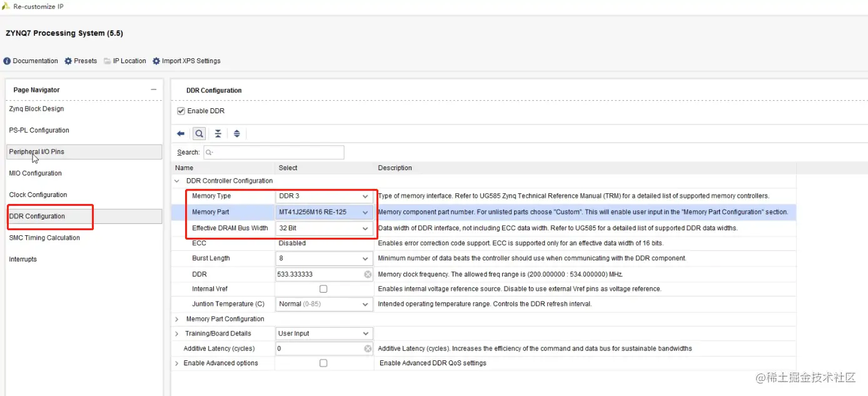The image size is (868, 396).
Task: Click the Memory Type row label
Action: pos(211,196)
